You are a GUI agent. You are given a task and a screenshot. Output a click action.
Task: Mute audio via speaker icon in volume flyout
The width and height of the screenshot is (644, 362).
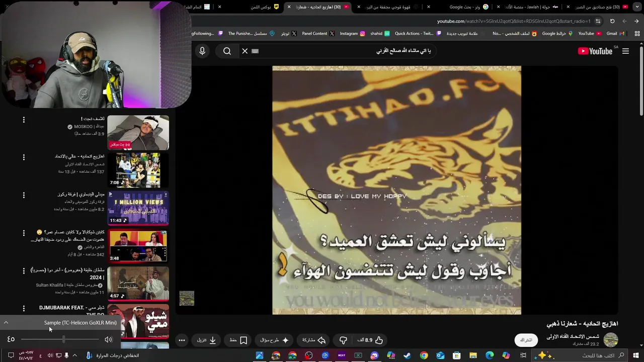click(108, 339)
